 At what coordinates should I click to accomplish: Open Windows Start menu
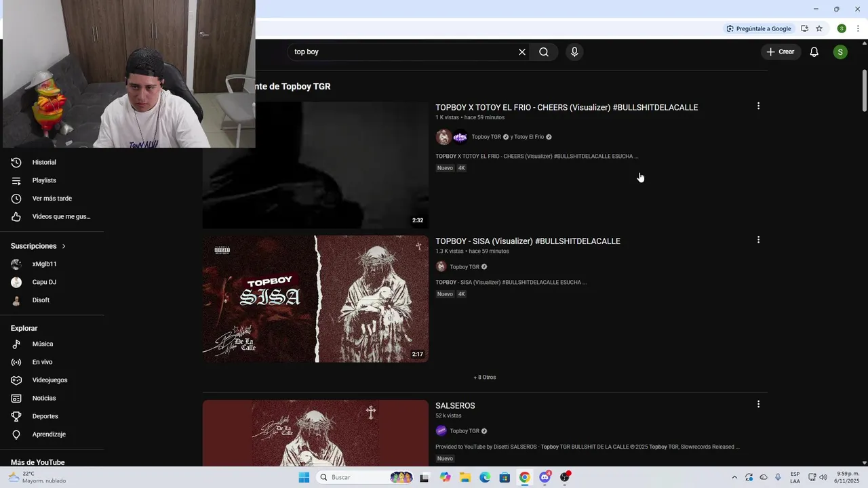click(304, 477)
